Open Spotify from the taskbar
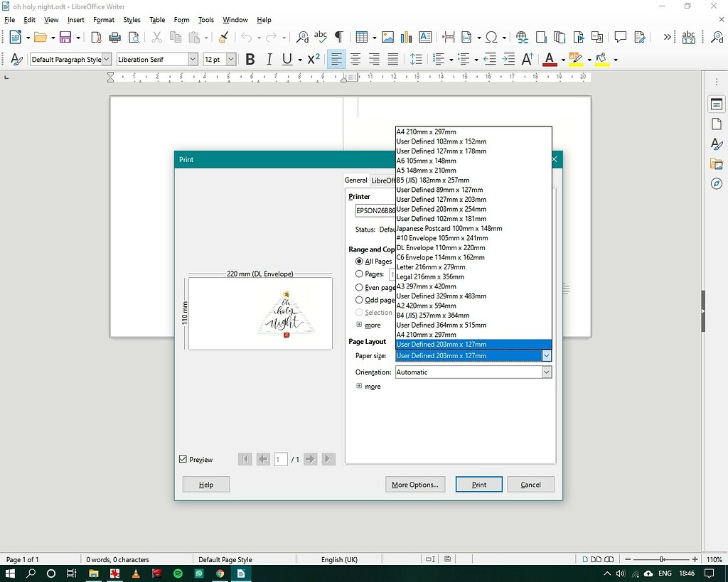The height and width of the screenshot is (582, 728). coord(178,573)
